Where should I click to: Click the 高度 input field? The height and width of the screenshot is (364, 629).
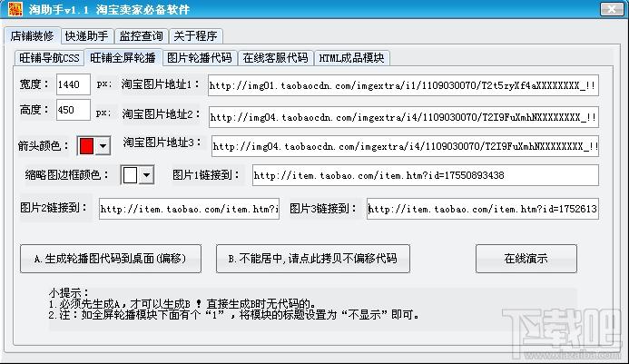coord(73,112)
